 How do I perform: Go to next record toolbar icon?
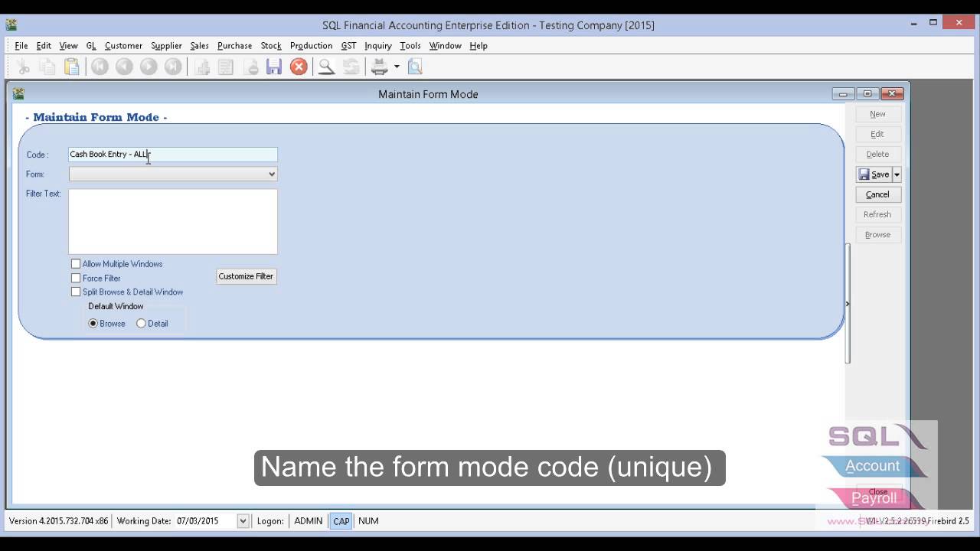[149, 67]
